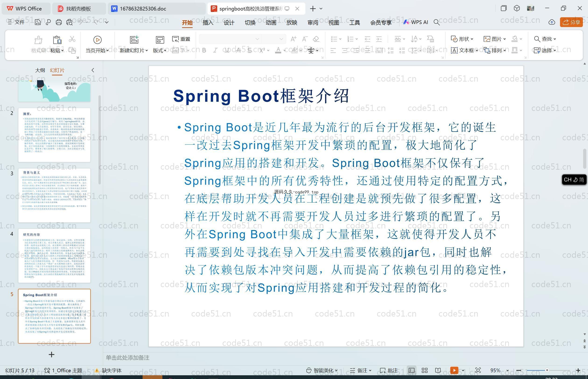
Task: Select slide 3 thumbnail 背景与意义
Action: (54, 195)
